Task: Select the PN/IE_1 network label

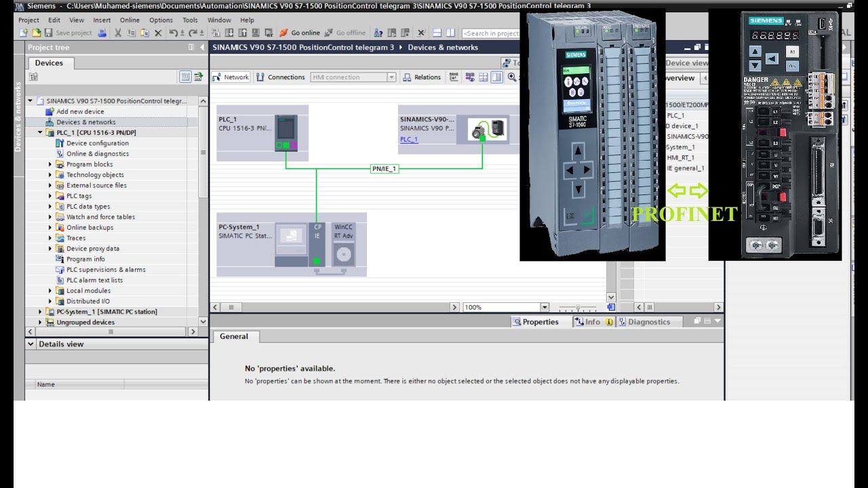Action: coord(384,169)
